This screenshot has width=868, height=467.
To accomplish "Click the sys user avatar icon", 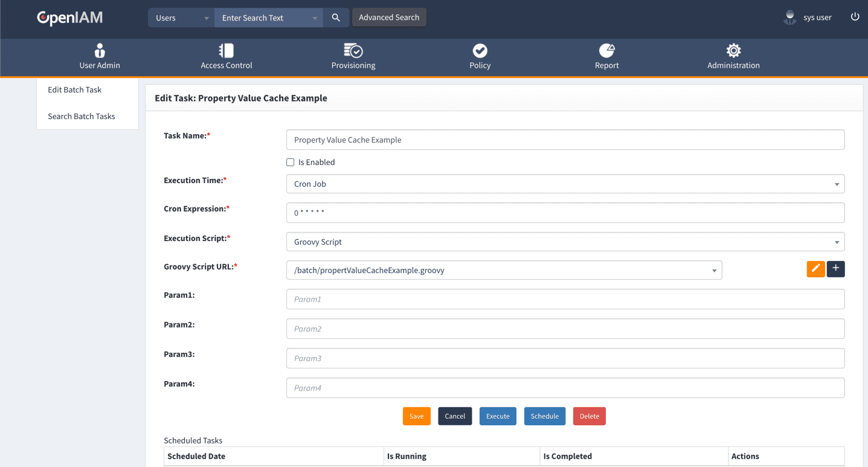I will 790,18.
